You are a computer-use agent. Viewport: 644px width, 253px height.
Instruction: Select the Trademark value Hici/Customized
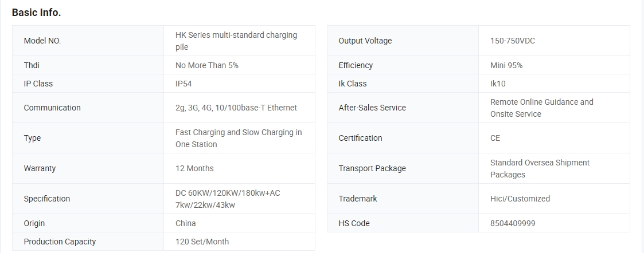[520, 199]
